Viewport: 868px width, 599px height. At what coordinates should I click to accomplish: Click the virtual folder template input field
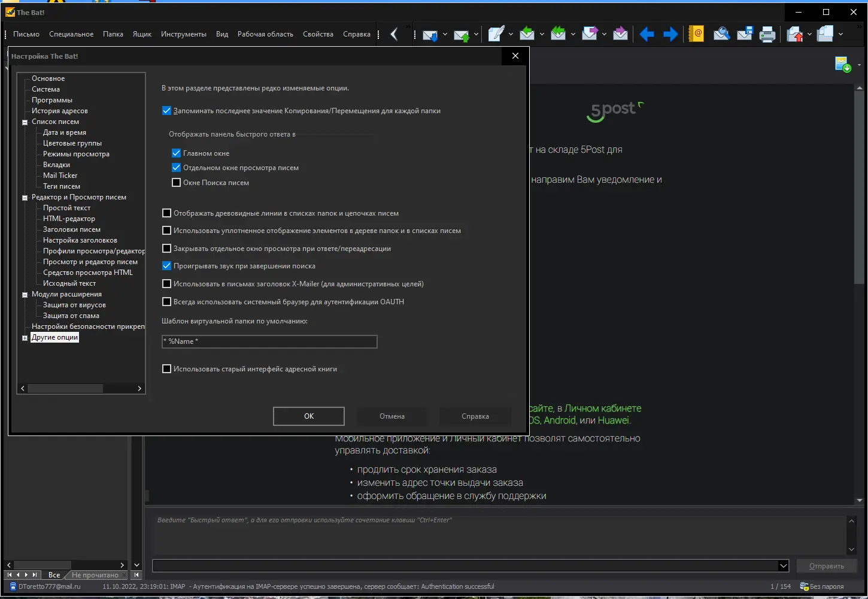click(269, 341)
